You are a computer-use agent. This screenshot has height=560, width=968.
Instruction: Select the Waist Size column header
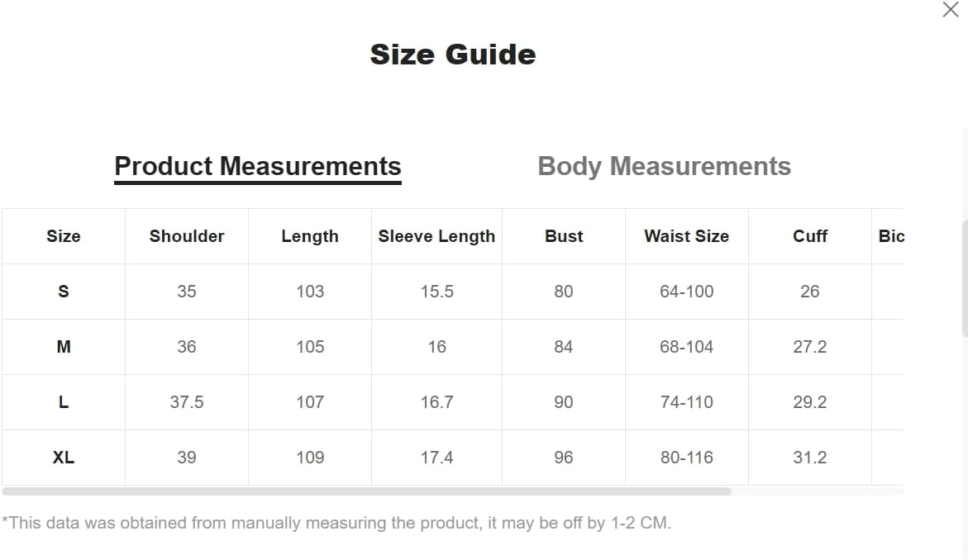click(x=686, y=236)
